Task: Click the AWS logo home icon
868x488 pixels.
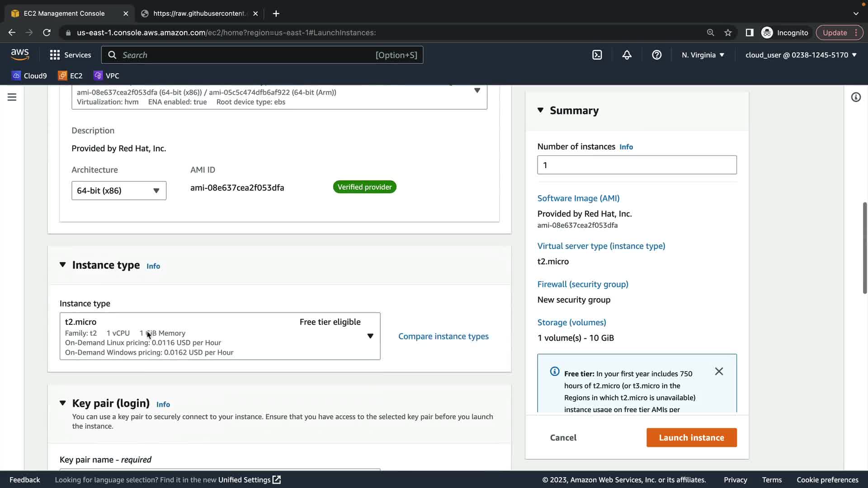Action: (x=20, y=54)
